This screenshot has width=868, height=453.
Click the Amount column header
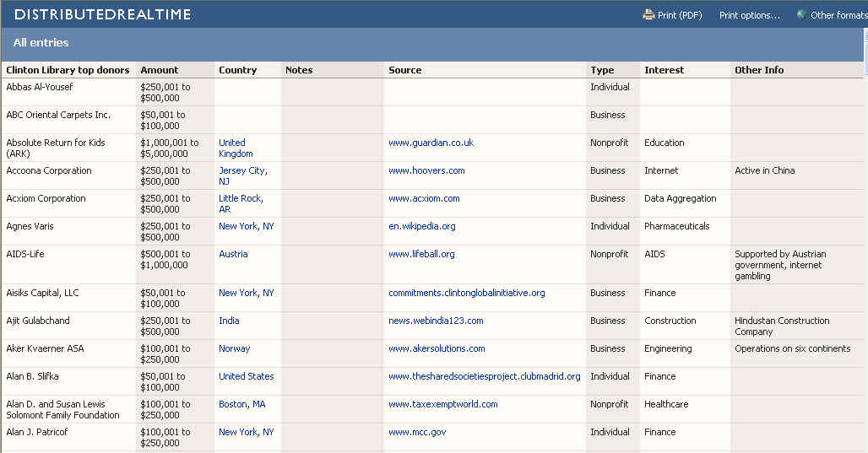(x=160, y=70)
